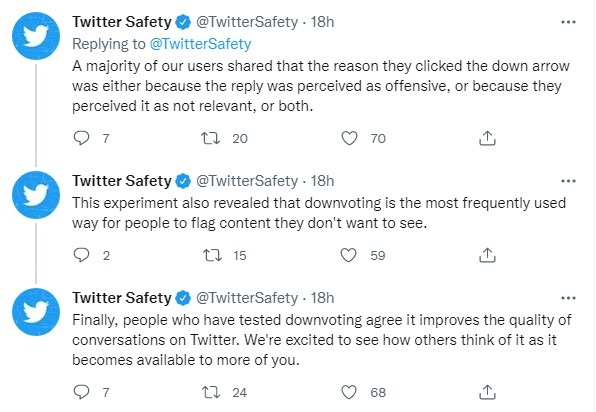596x412 pixels.
Task: Reply to the downvoting experiment tweet
Action: [x=81, y=255]
